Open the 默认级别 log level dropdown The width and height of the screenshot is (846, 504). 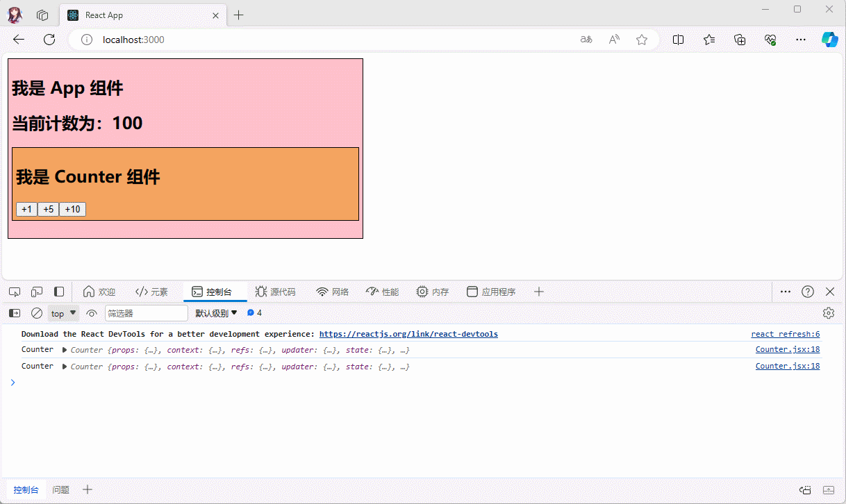[x=216, y=313]
